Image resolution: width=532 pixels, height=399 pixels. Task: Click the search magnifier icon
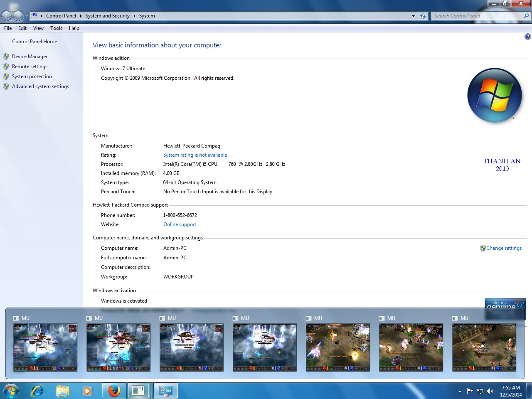(526, 16)
